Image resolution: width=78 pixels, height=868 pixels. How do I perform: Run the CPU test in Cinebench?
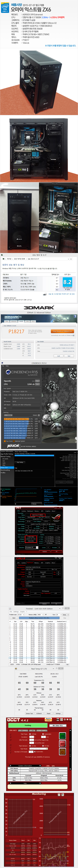(37, 384)
